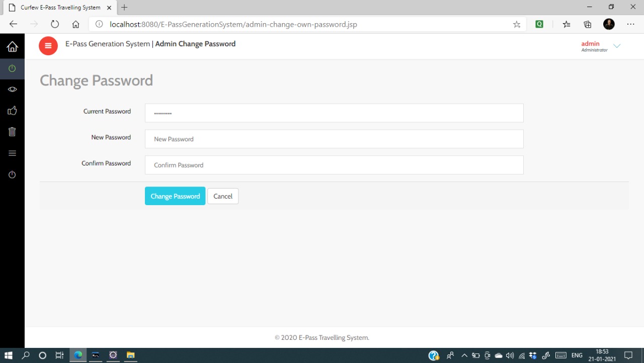Screen dimensions: 644x363
Task: Add page to favorites with star icon
Action: click(x=517, y=24)
